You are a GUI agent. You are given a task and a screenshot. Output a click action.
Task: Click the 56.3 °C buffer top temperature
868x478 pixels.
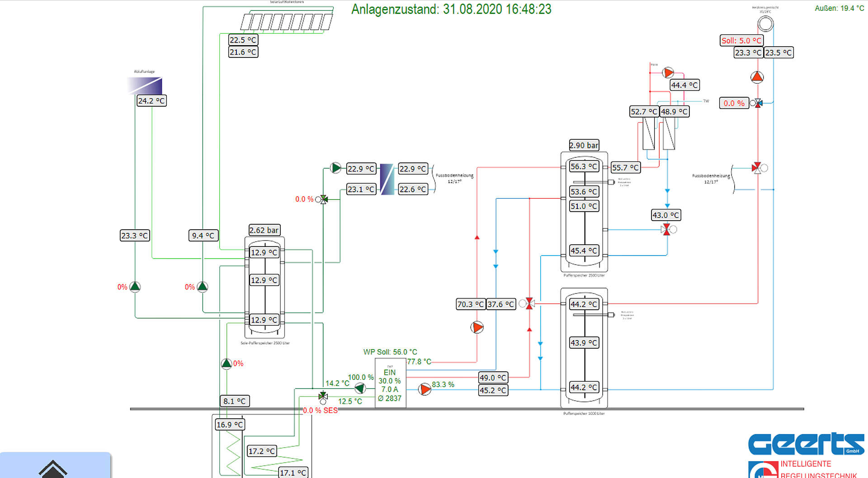click(x=584, y=166)
